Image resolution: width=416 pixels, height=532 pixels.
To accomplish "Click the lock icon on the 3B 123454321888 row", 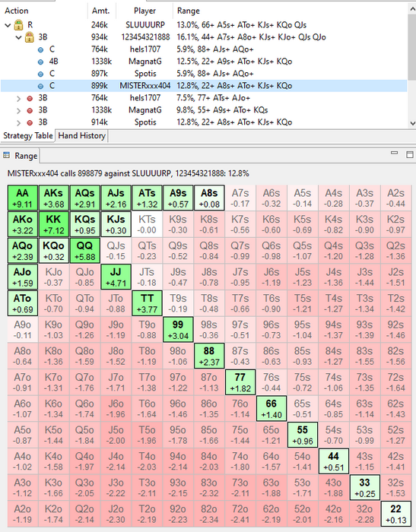I will 30,37.
